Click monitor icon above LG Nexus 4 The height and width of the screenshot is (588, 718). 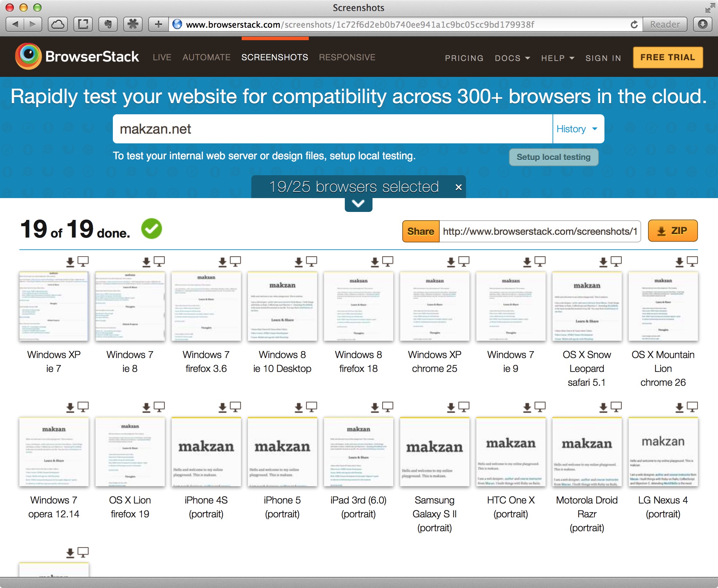(x=692, y=407)
